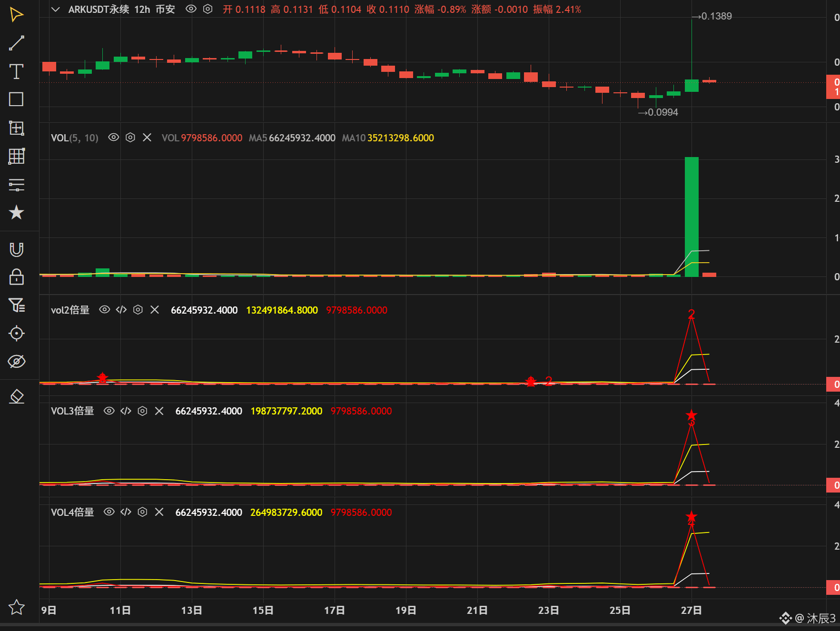
Task: Click the filled star marker tool
Action: click(16, 212)
